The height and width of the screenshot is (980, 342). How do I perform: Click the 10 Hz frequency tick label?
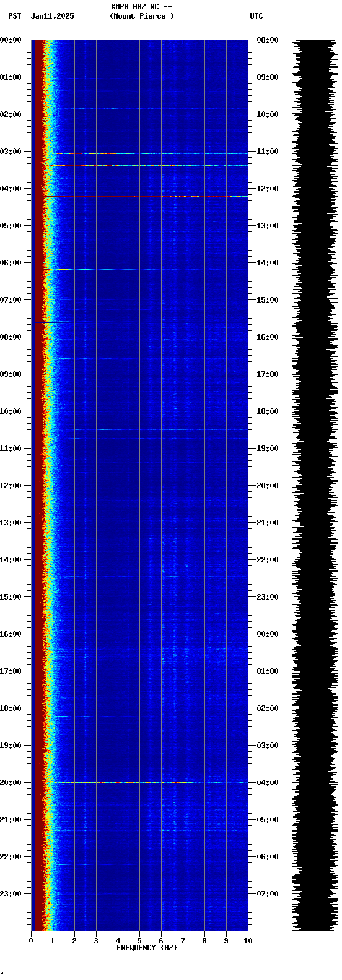248,941
